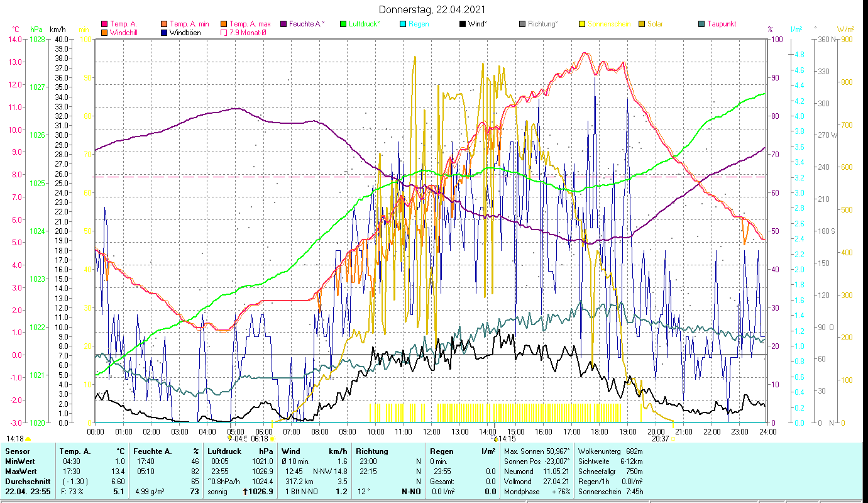Click the green Luftdruck legend swatch
Image resolution: width=868 pixels, height=503 pixels.
[343, 24]
